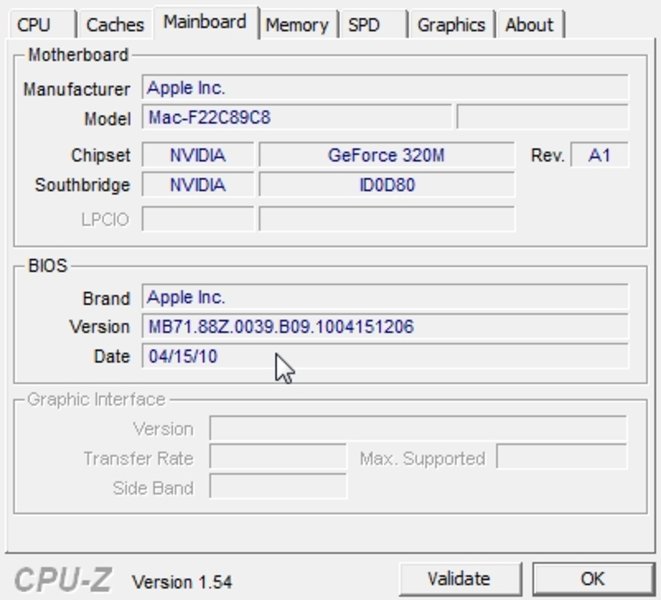Click the LPCIO label
Viewport: 661px width, 600px height.
(105, 219)
